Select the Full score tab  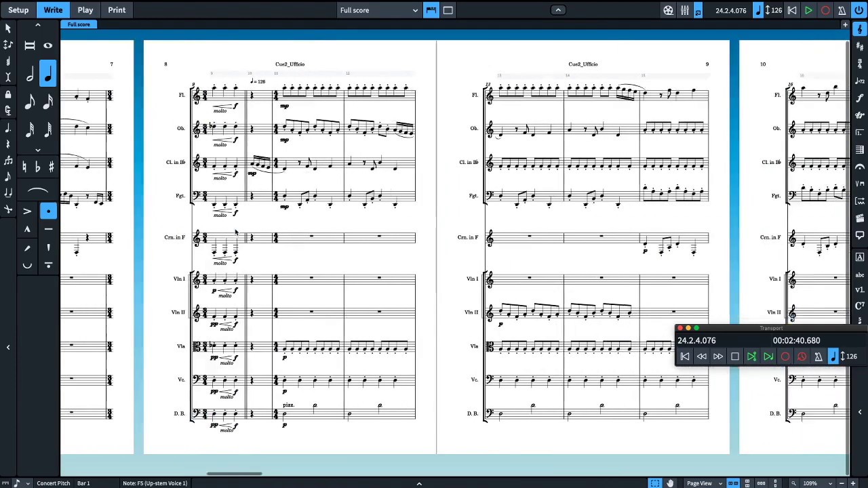tap(79, 24)
